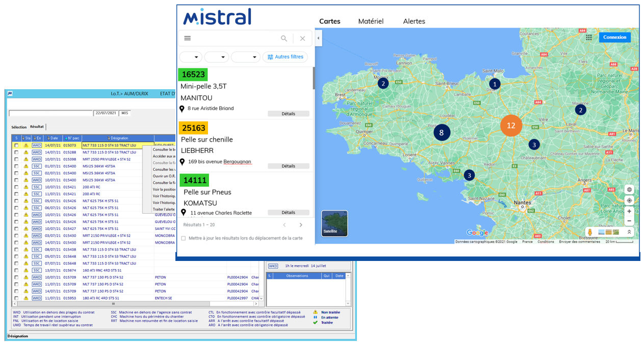The image size is (644, 342).
Task: Click the cluster marker 1 near Saint-Malo
Action: [x=494, y=84]
